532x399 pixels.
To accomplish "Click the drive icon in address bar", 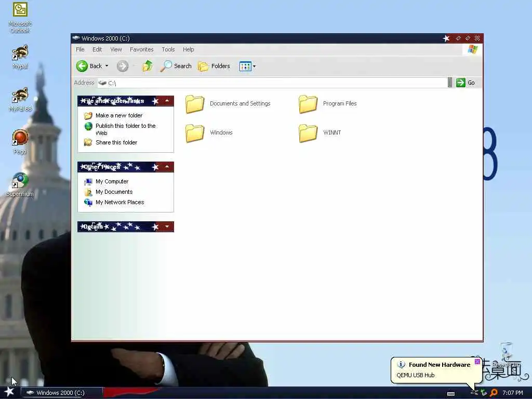I will pos(102,83).
